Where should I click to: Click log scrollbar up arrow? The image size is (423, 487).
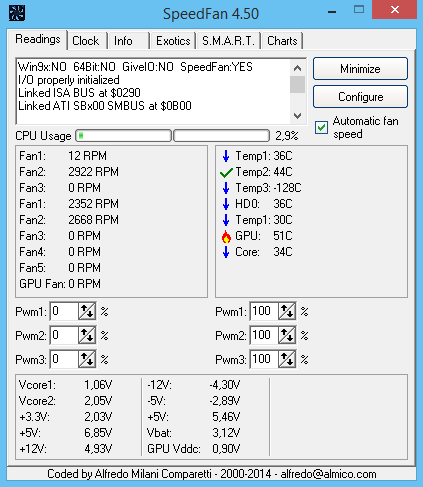coord(297,68)
